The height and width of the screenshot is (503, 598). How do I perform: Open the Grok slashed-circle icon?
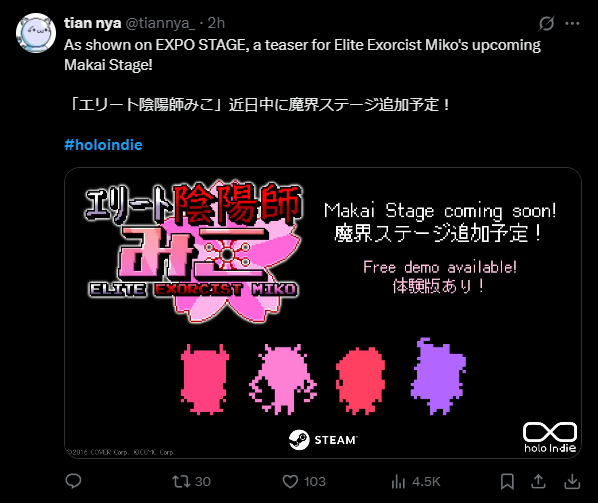546,24
